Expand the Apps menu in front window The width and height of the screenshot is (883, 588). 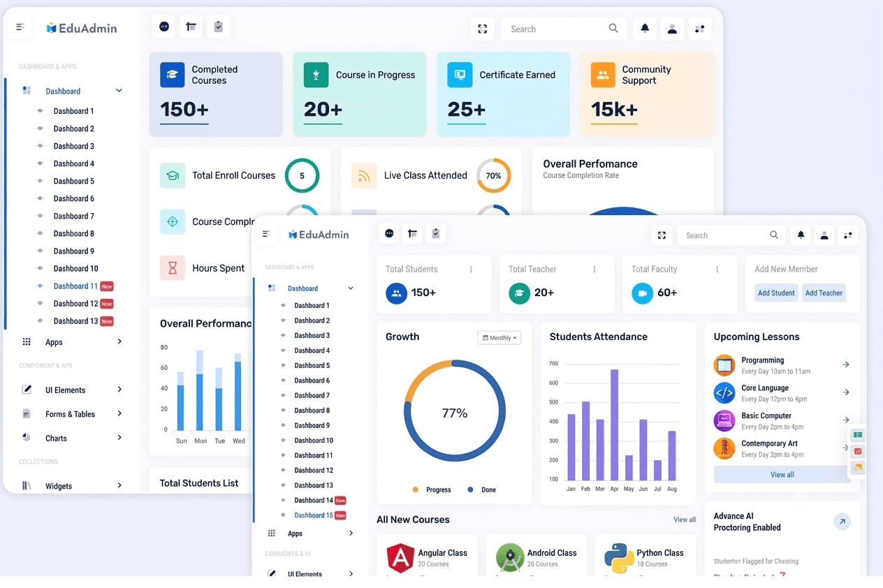[351, 534]
